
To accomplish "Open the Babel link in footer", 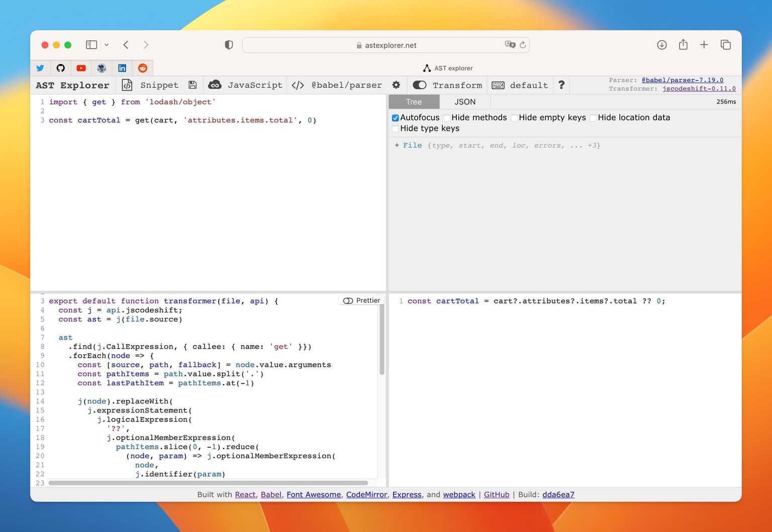I will (271, 495).
